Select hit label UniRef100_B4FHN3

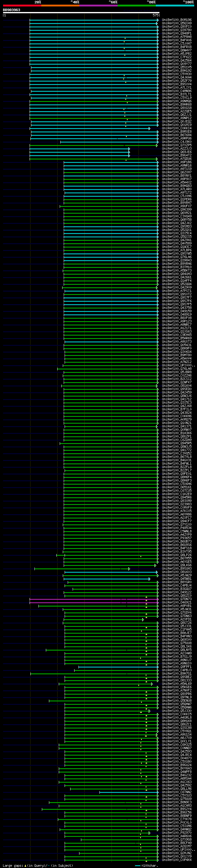point(177,636)
